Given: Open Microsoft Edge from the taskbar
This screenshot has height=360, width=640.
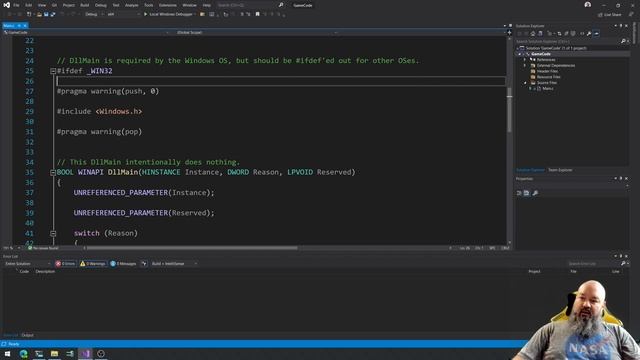Looking at the screenshot, I should (24, 353).
